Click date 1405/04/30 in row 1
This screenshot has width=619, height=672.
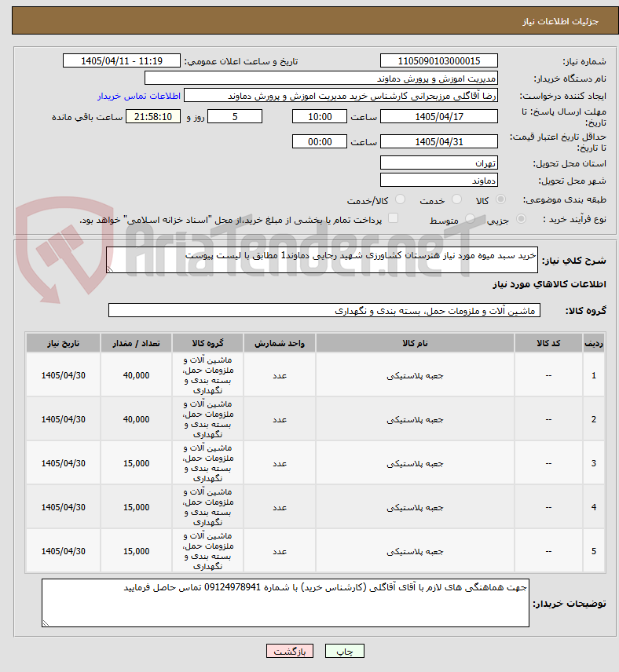tap(63, 375)
